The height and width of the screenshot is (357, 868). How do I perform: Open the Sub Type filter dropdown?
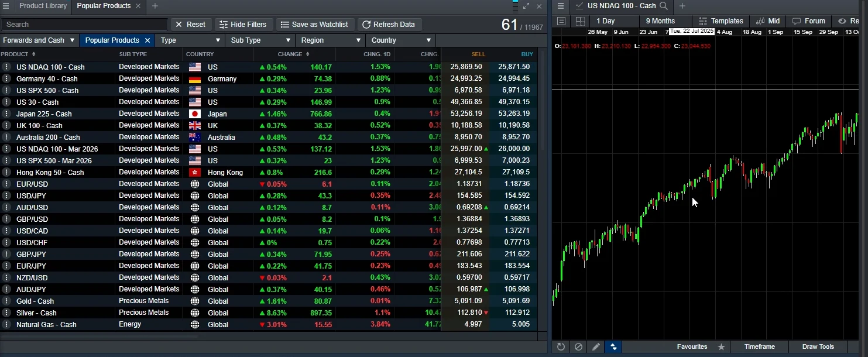[260, 40]
